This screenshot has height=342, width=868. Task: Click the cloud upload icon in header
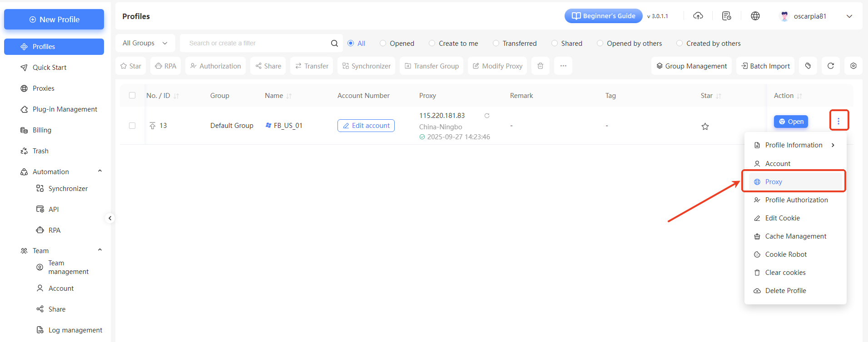pyautogui.click(x=698, y=16)
